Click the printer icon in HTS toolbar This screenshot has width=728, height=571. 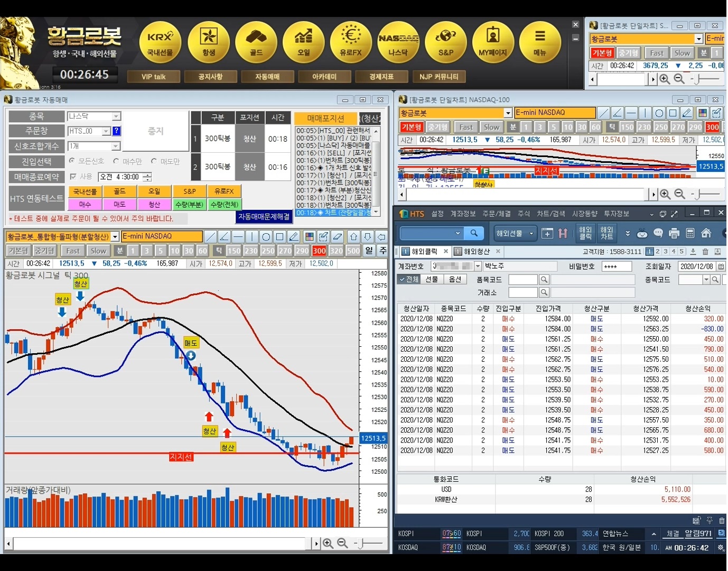click(x=674, y=233)
